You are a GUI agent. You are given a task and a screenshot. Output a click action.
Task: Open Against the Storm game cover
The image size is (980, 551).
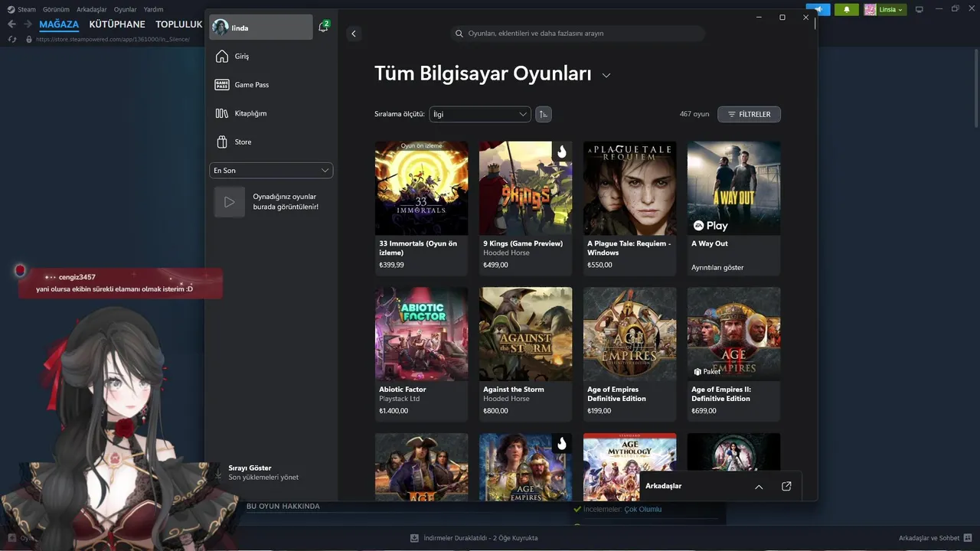(x=525, y=334)
